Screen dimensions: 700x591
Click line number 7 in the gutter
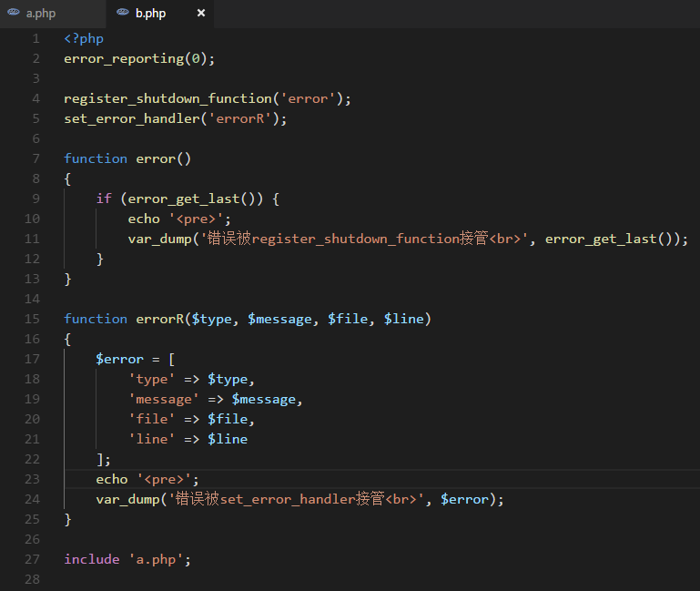click(x=36, y=158)
